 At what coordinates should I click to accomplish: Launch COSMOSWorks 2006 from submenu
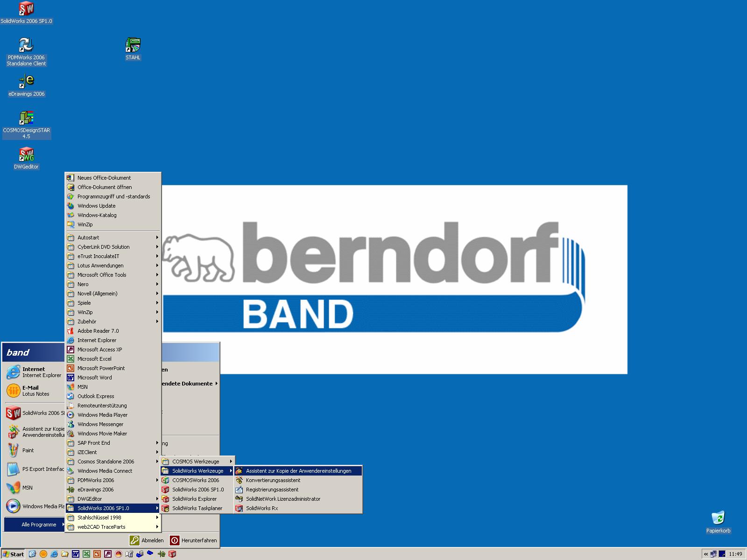(x=197, y=480)
